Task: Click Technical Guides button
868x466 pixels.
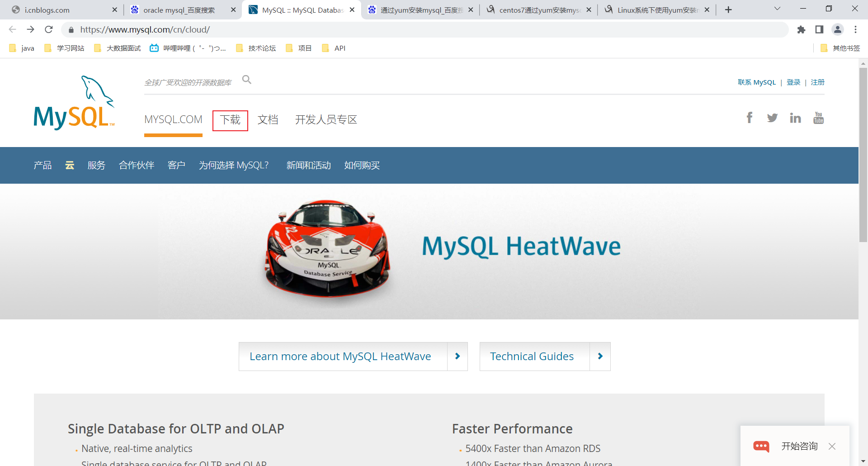Action: (x=545, y=357)
